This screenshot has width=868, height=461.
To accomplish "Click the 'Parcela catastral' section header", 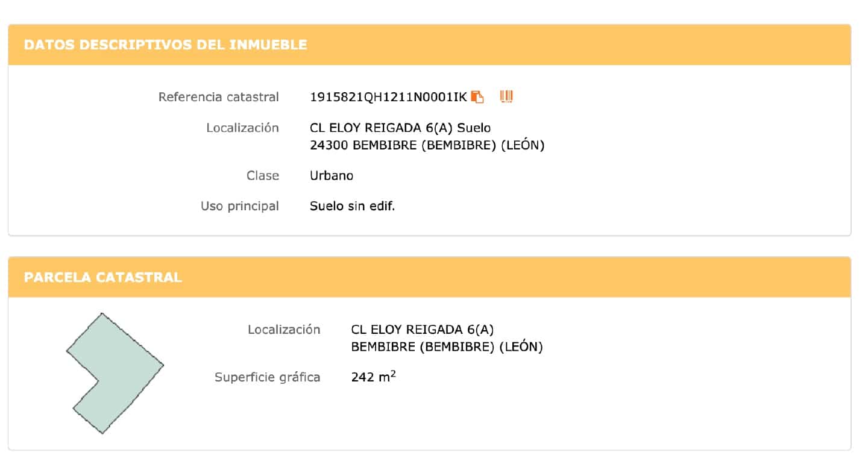I will [102, 277].
